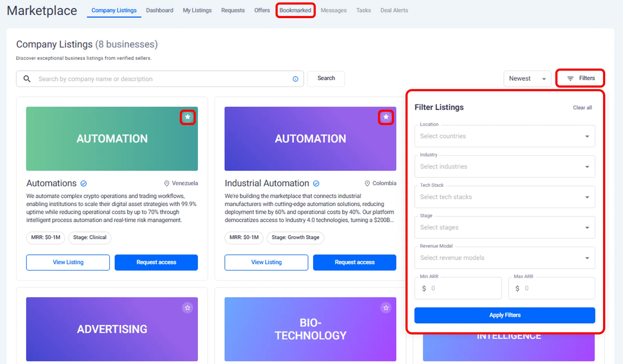The height and width of the screenshot is (364, 623).
Task: Click verified badge beside Industrial Automation
Action: coord(316,183)
